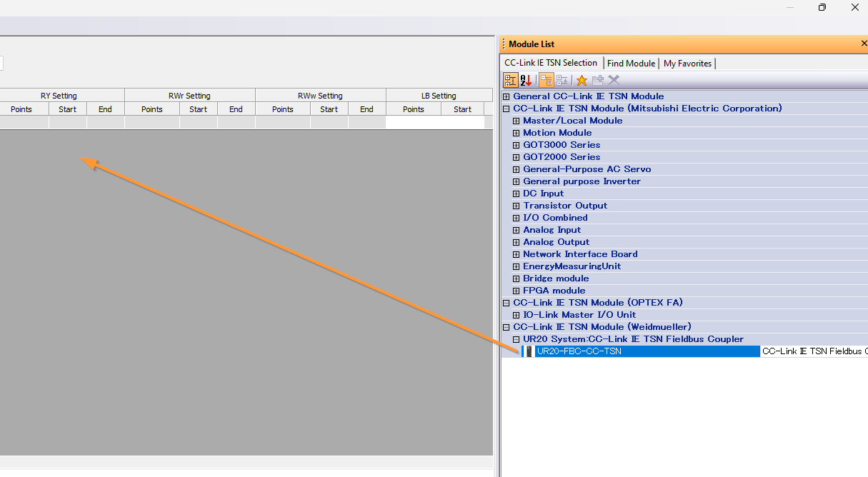Select the Analog Input tree item
The width and height of the screenshot is (868, 477).
[x=552, y=230]
